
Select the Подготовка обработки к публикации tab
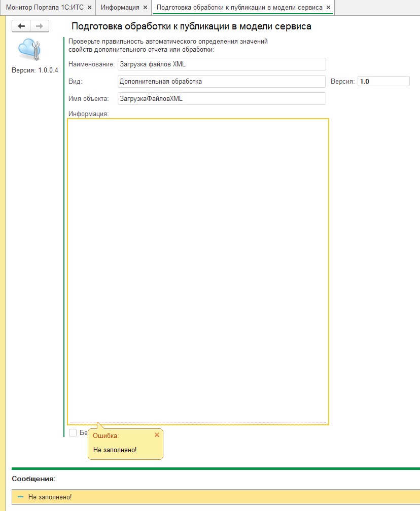(x=239, y=8)
